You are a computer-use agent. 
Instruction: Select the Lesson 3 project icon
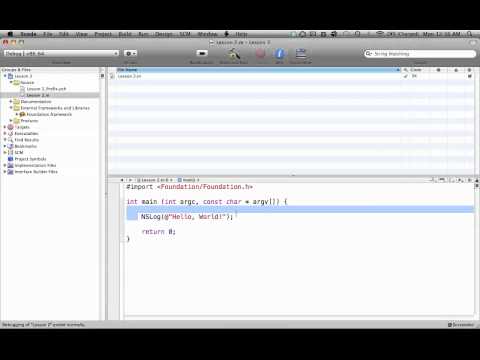[x=11, y=76]
